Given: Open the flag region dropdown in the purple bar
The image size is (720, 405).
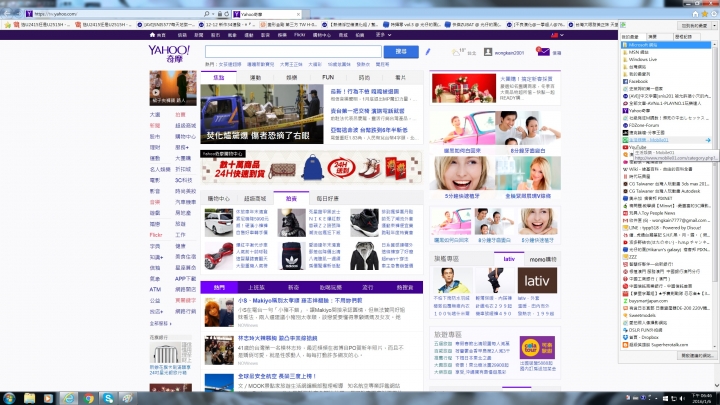Looking at the screenshot, I should click(557, 35).
